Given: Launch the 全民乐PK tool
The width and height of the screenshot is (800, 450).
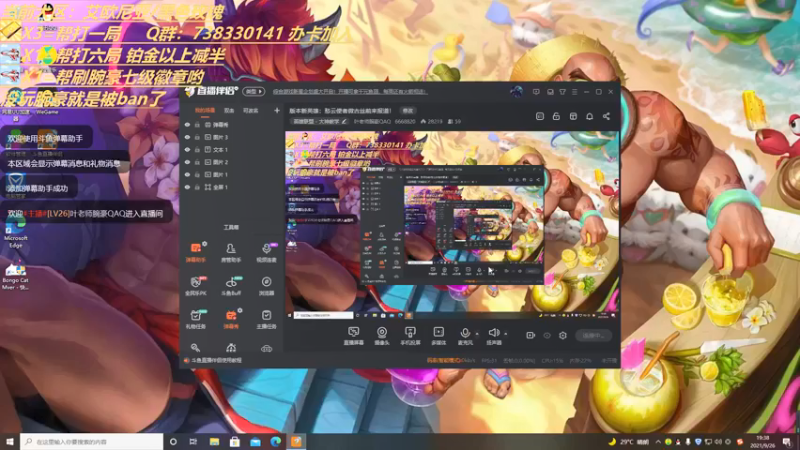Looking at the screenshot, I should (196, 286).
